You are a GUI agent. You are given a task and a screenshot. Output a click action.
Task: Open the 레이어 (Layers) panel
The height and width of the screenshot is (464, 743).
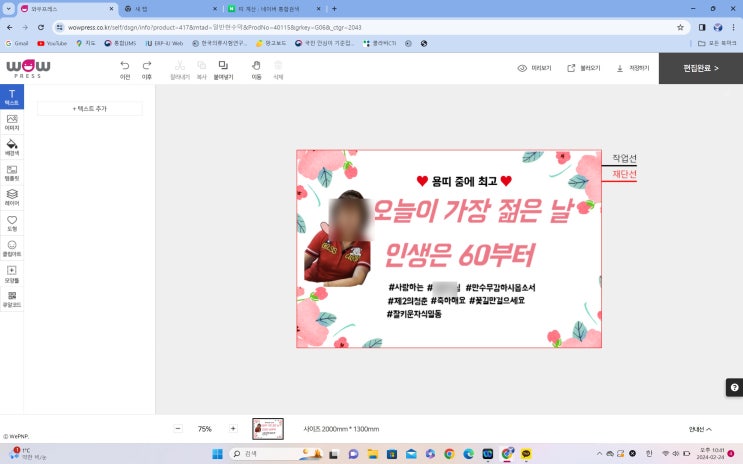[12, 198]
